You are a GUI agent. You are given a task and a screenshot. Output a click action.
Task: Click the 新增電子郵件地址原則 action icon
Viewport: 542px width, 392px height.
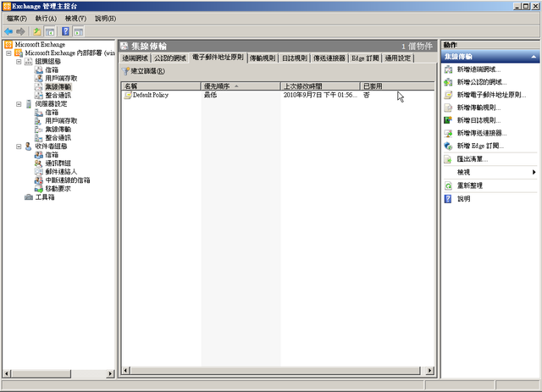click(448, 95)
